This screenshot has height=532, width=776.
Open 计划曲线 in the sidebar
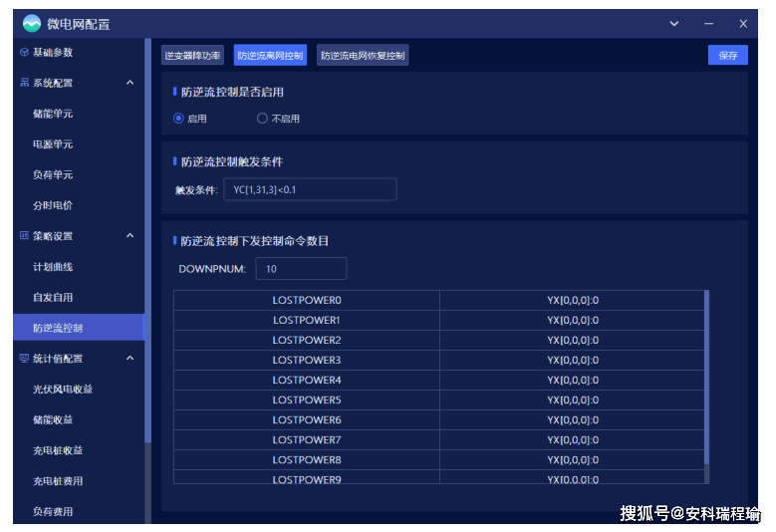53,267
